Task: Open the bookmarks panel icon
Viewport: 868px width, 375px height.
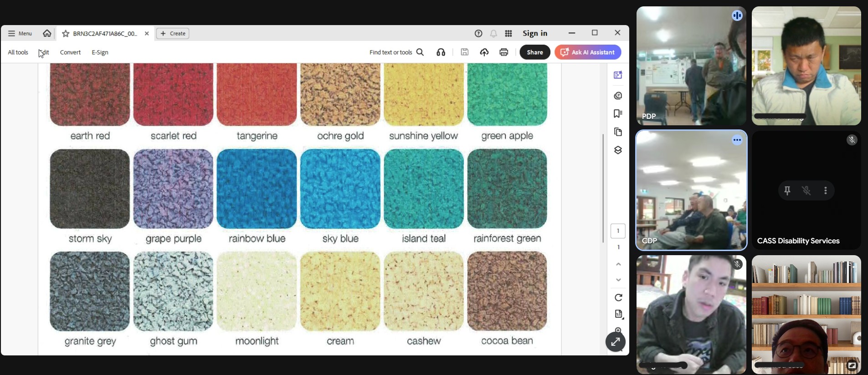Action: click(x=618, y=113)
